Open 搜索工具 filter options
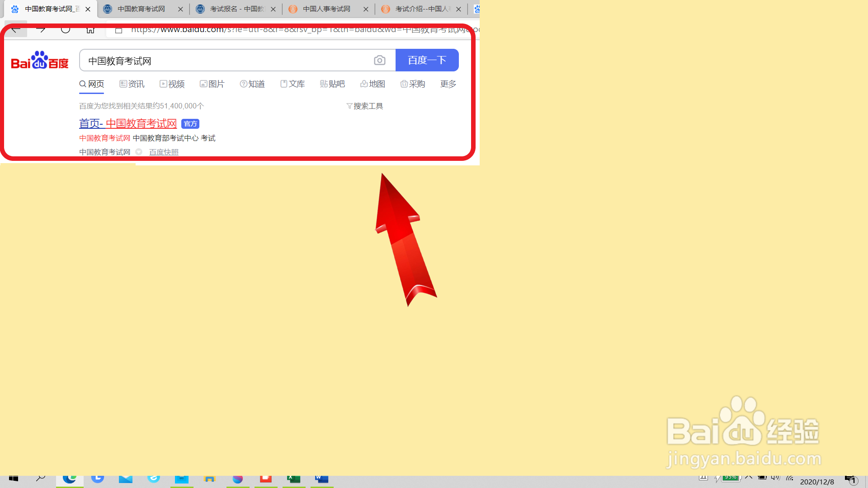868x488 pixels. pos(365,106)
